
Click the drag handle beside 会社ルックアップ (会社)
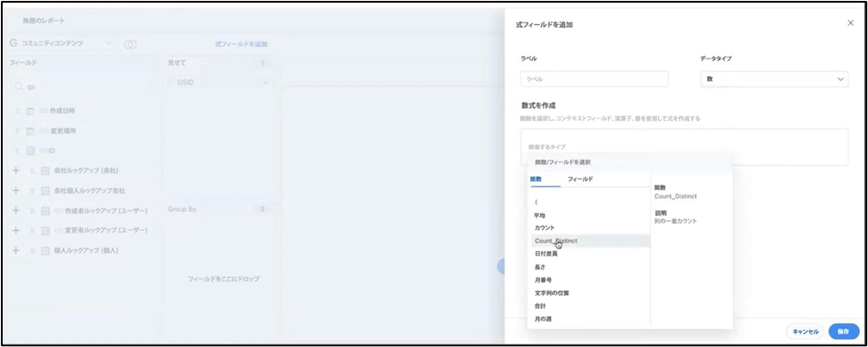click(32, 170)
